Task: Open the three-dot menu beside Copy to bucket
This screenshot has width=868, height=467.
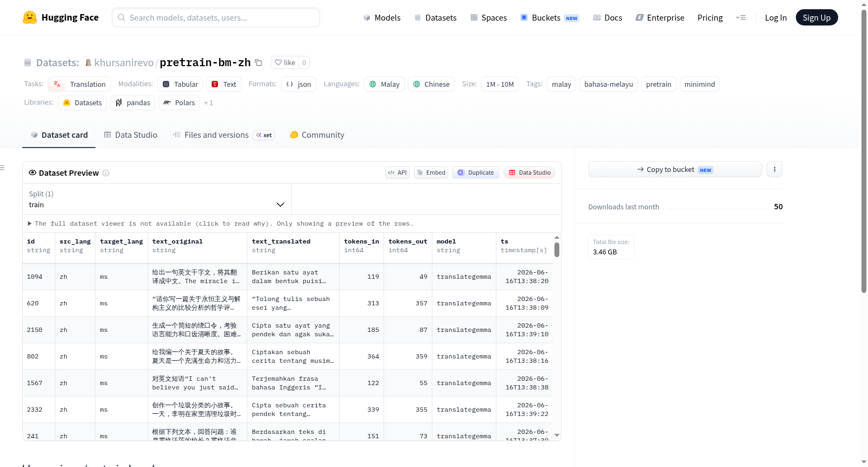Action: pos(775,169)
